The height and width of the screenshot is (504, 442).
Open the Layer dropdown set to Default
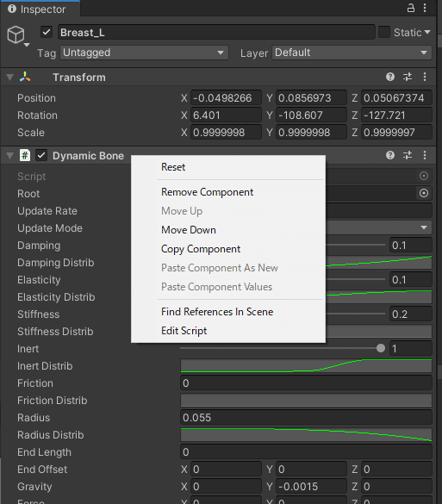(x=352, y=53)
